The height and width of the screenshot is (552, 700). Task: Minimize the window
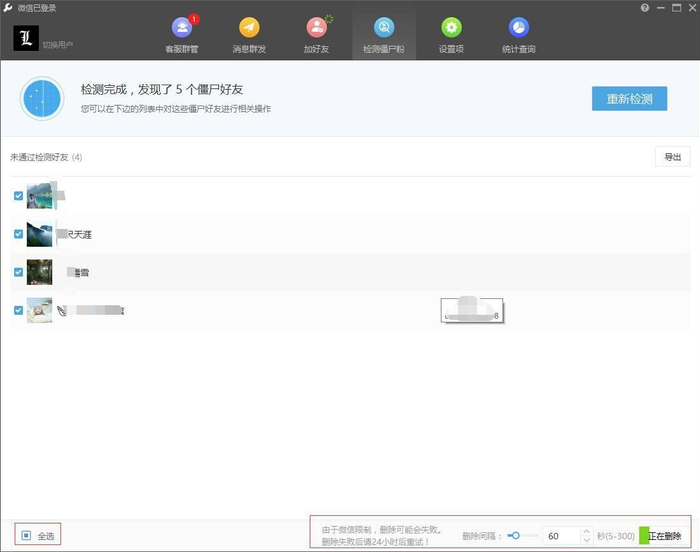(661, 8)
